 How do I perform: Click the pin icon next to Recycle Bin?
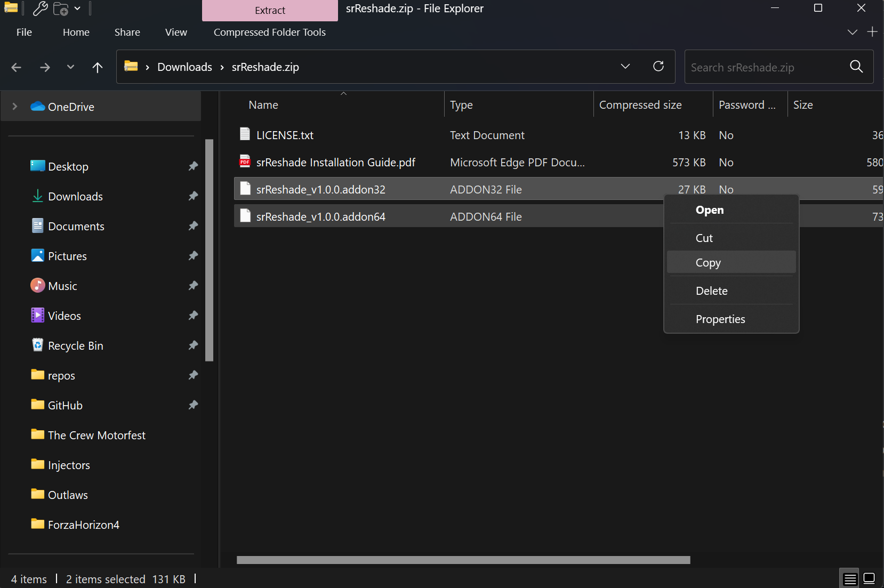click(193, 345)
